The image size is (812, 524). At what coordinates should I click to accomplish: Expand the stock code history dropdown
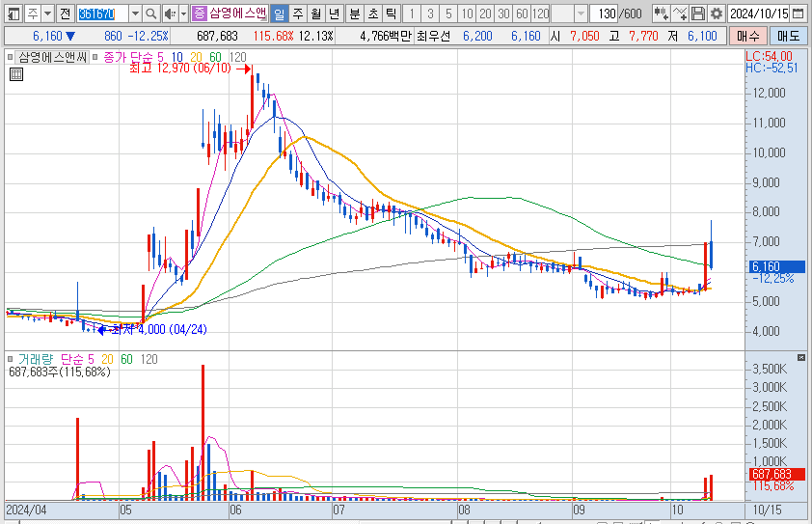click(x=135, y=14)
